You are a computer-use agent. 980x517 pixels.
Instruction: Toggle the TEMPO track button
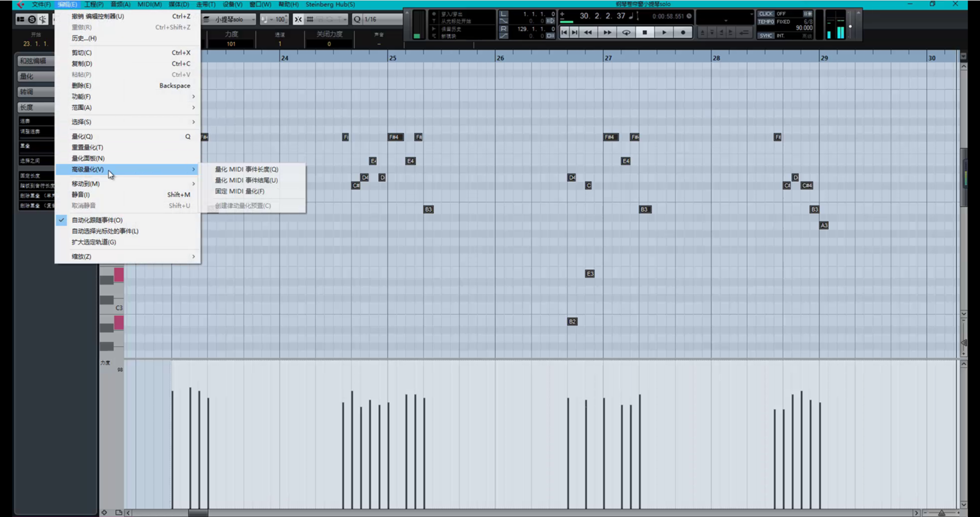[766, 21]
